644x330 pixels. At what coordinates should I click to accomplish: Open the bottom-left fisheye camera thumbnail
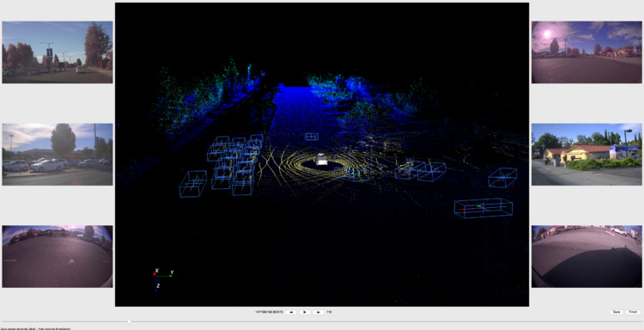click(57, 256)
